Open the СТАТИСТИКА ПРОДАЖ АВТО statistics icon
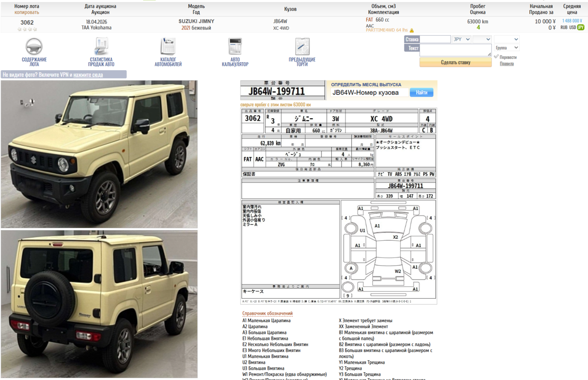The image size is (588, 380). click(x=101, y=46)
